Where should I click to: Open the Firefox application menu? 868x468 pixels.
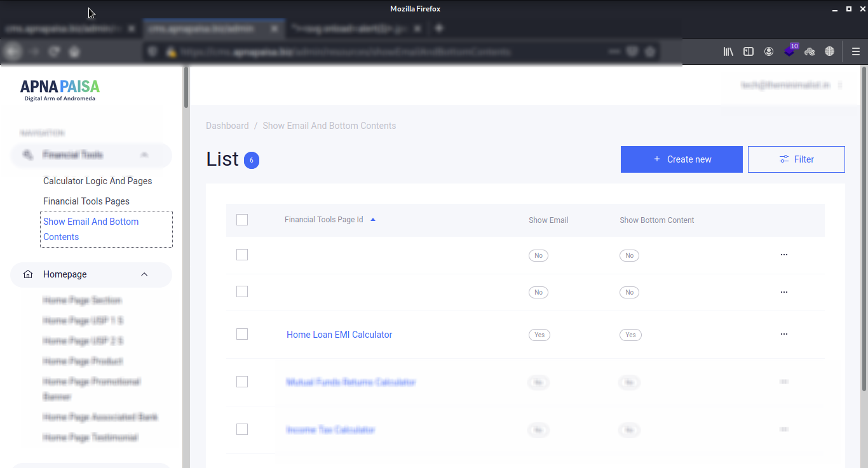(855, 51)
